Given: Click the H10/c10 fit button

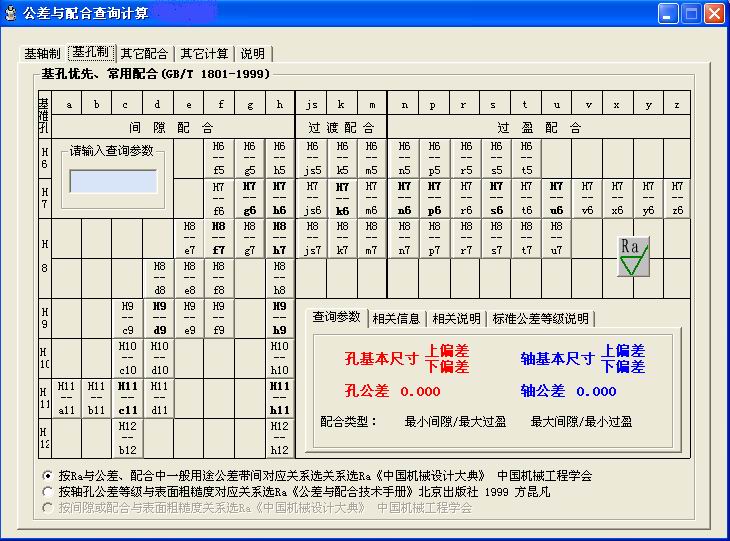Looking at the screenshot, I should coord(128,358).
